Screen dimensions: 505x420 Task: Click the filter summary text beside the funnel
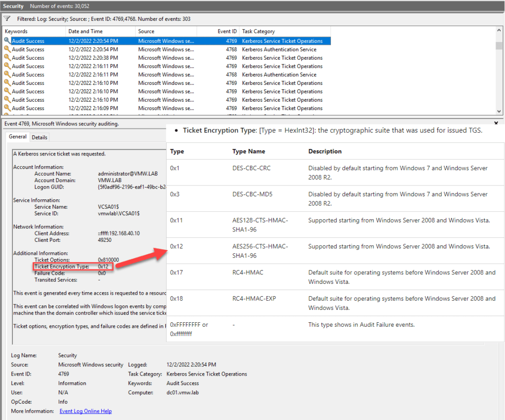point(104,19)
